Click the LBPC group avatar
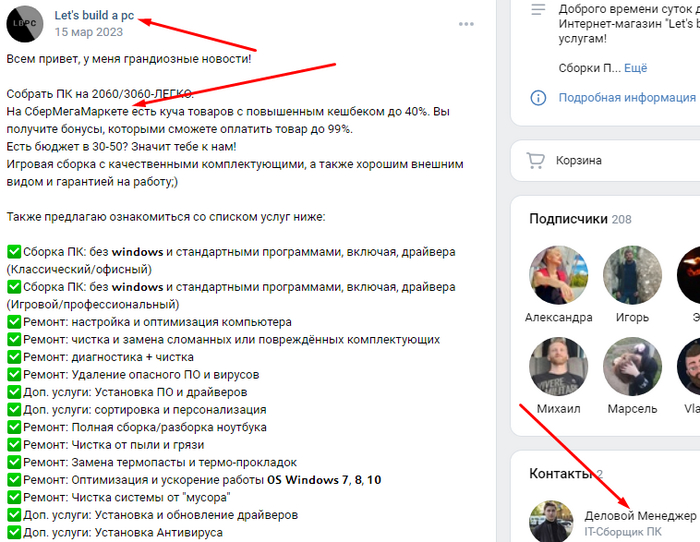This screenshot has height=542, width=700. pyautogui.click(x=25, y=24)
